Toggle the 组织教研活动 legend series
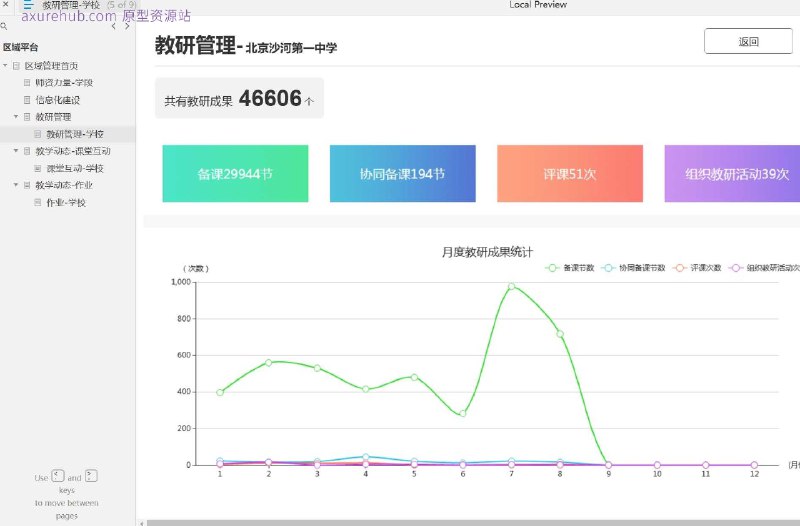This screenshot has height=526, width=800. click(764, 268)
